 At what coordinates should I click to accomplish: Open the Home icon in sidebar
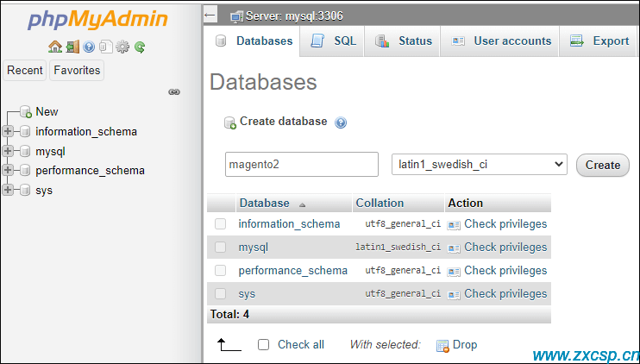coord(55,47)
